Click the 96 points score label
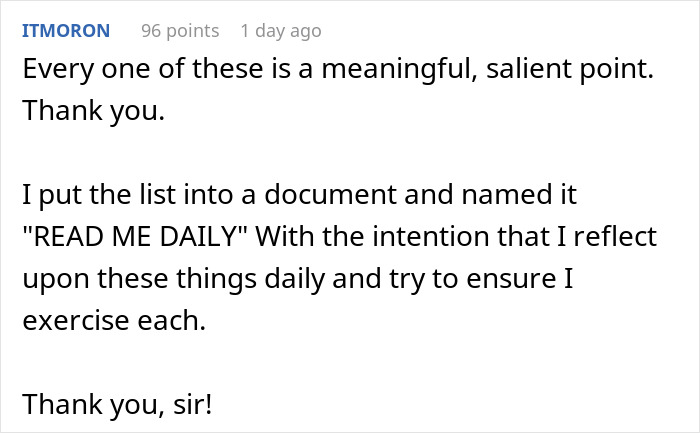 (180, 31)
